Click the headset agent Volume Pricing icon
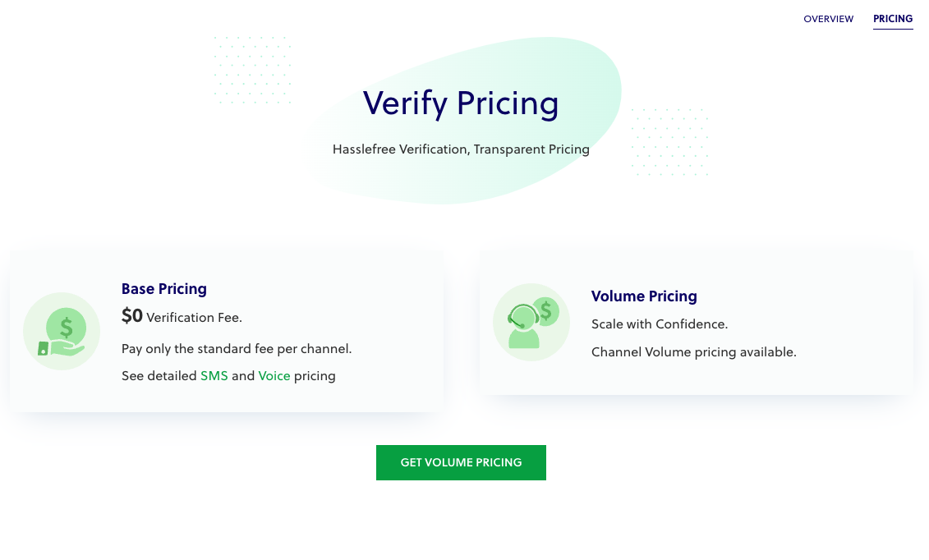The height and width of the screenshot is (560, 929). 531,323
